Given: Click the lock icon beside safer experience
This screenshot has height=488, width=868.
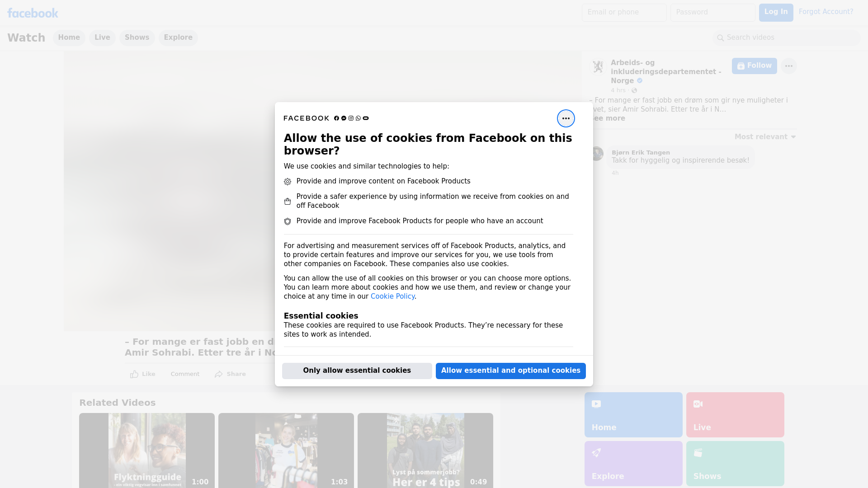Looking at the screenshot, I should coord(288,202).
